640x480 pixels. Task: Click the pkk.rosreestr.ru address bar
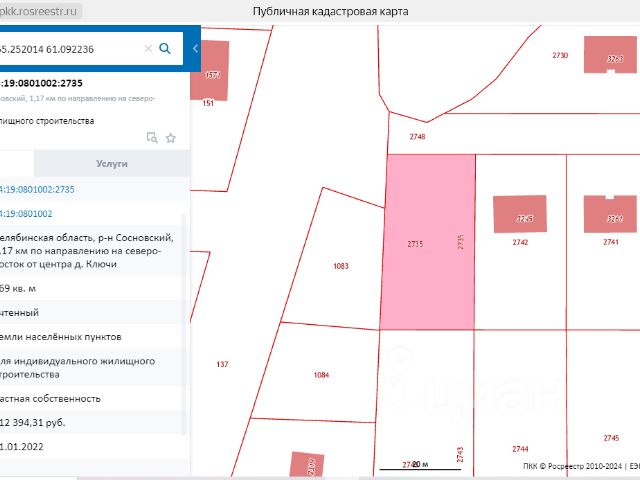pyautogui.click(x=39, y=11)
